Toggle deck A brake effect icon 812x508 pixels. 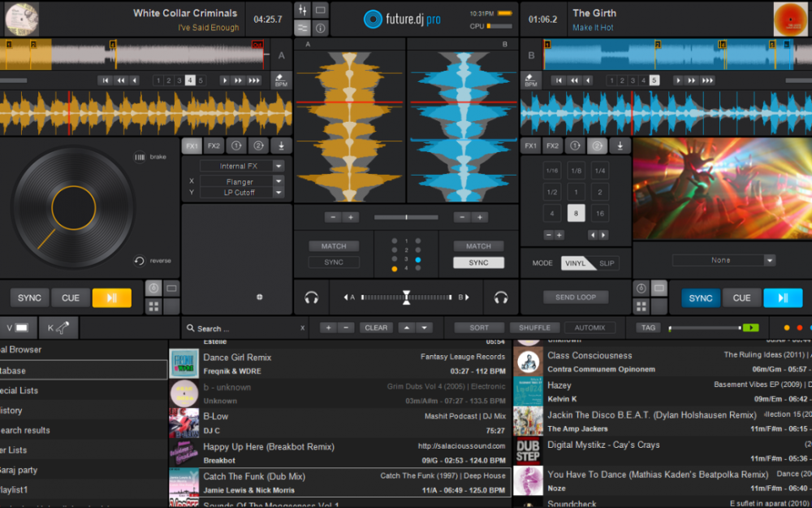click(x=140, y=157)
